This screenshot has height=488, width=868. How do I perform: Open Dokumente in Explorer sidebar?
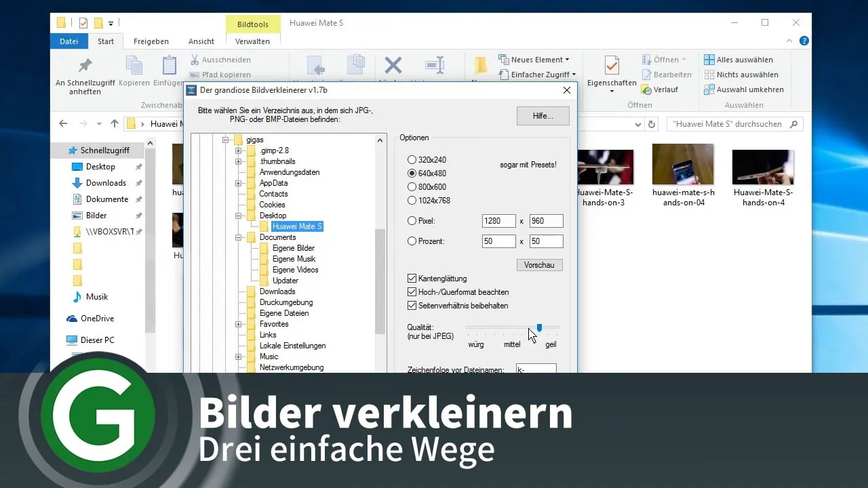107,199
